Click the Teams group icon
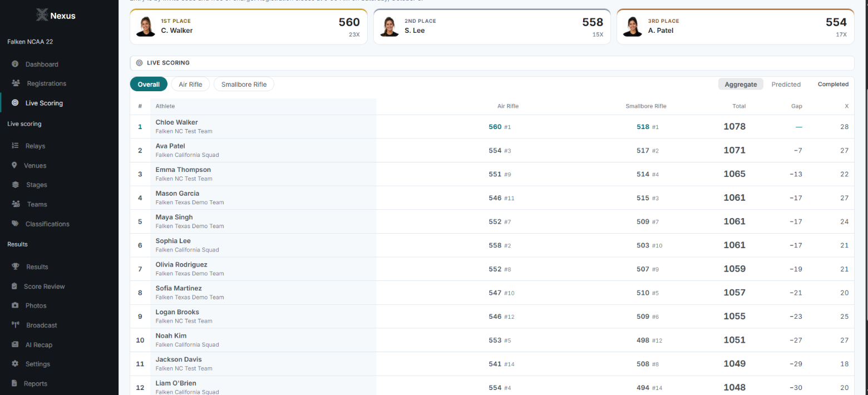This screenshot has width=868, height=395. coord(16,204)
